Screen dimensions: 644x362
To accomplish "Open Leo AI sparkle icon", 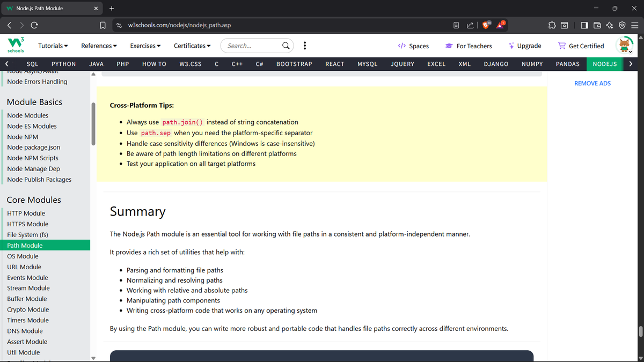I will pyautogui.click(x=609, y=25).
